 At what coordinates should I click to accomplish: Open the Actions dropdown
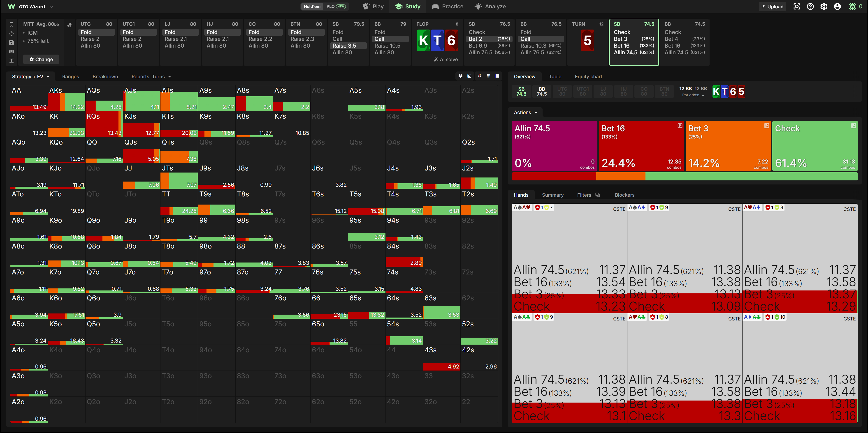(525, 113)
